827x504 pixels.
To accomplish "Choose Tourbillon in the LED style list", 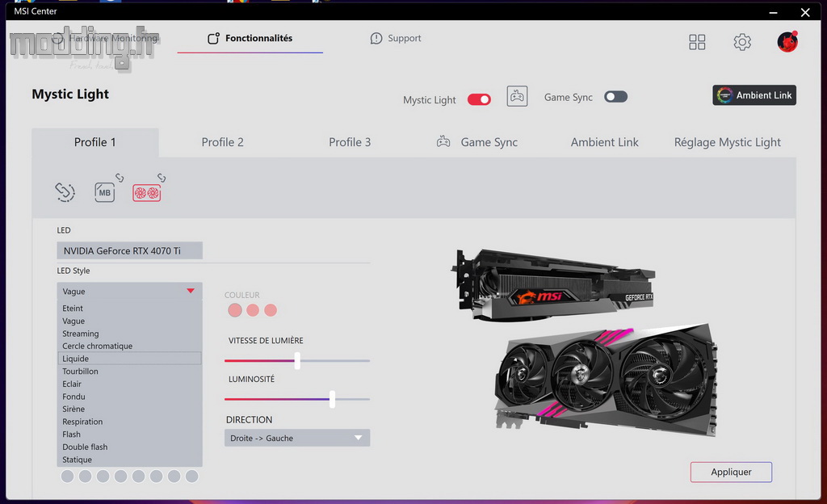I will [x=130, y=372].
